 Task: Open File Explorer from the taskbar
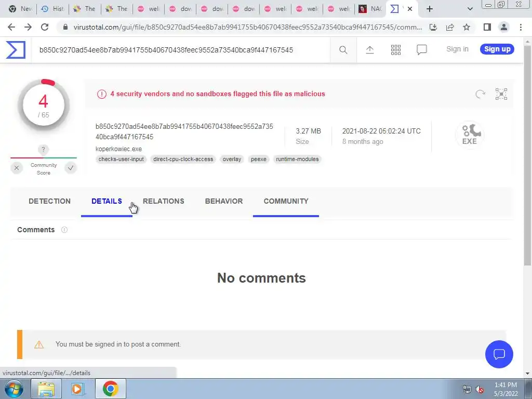click(x=46, y=389)
